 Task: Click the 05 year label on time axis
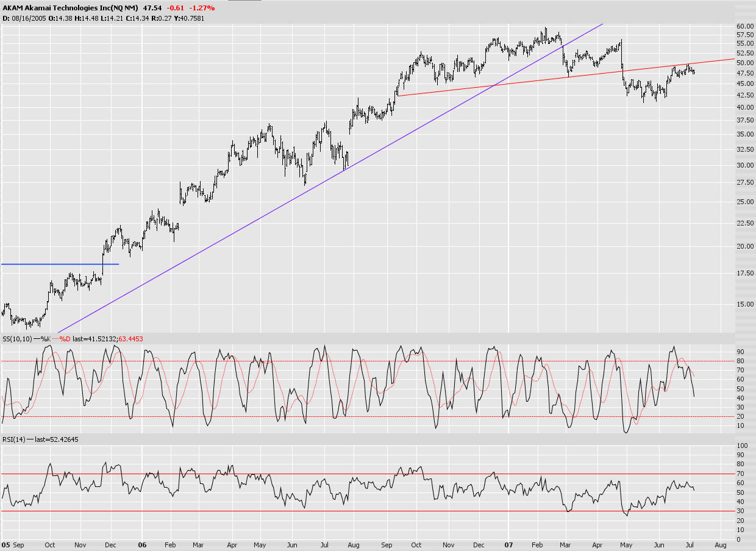tap(5, 546)
